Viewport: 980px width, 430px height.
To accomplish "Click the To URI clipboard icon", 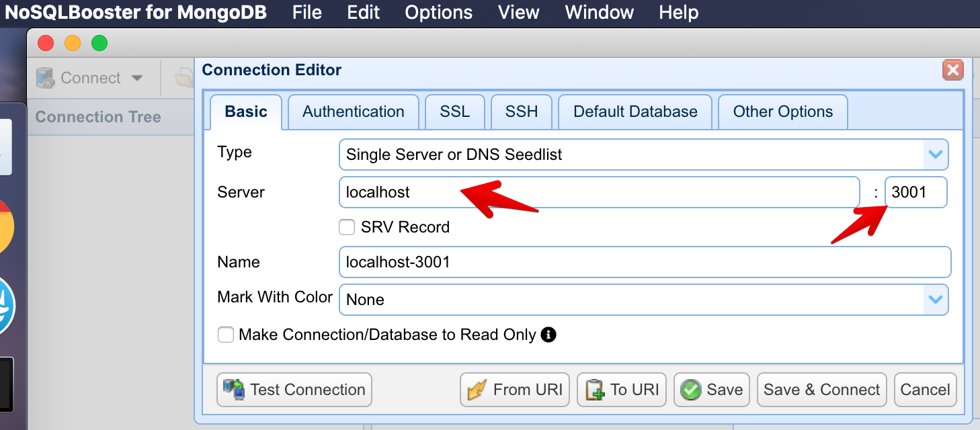I will coord(594,390).
